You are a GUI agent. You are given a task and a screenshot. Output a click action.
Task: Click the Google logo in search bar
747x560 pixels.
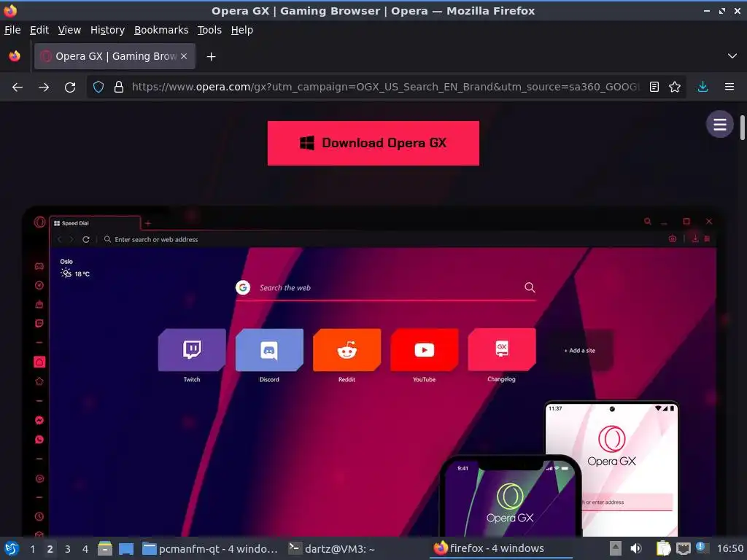click(243, 287)
